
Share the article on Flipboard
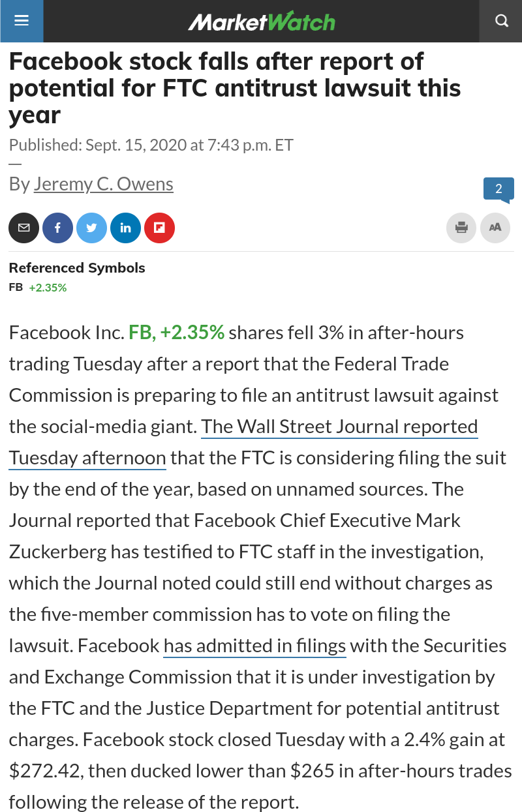[x=160, y=228]
